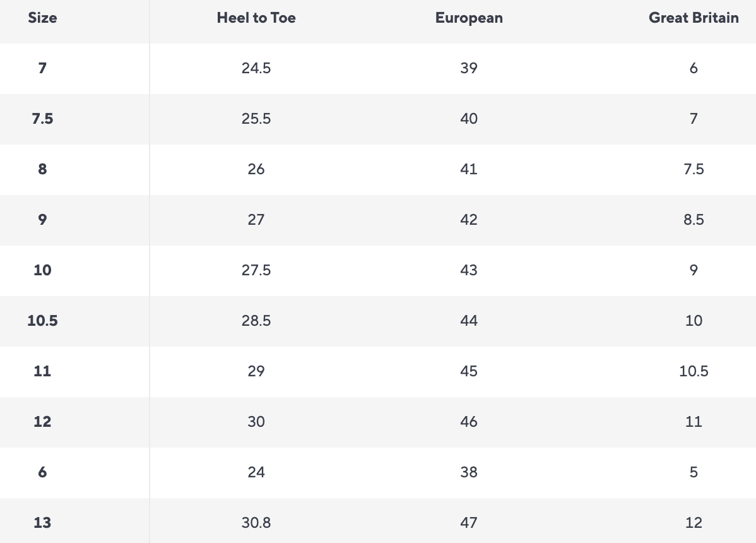Viewport: 756px width, 543px height.
Task: Click Great Britain size 12 cell
Action: coord(694,523)
